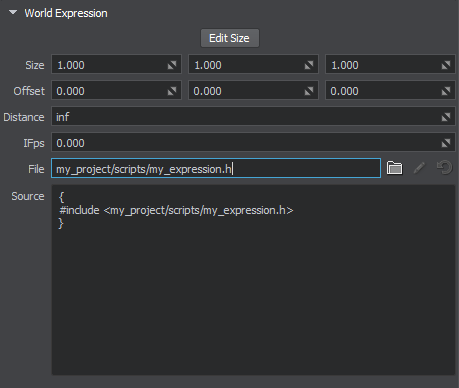Click the pencil edit file icon
459x388 pixels.
(419, 168)
